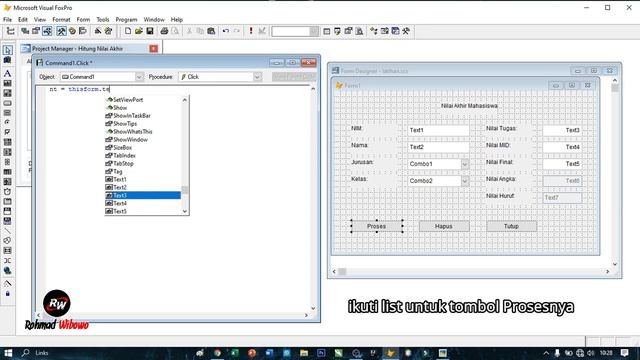Image resolution: width=640 pixels, height=360 pixels.
Task: Select the Tutup button on the form
Action: (x=511, y=226)
